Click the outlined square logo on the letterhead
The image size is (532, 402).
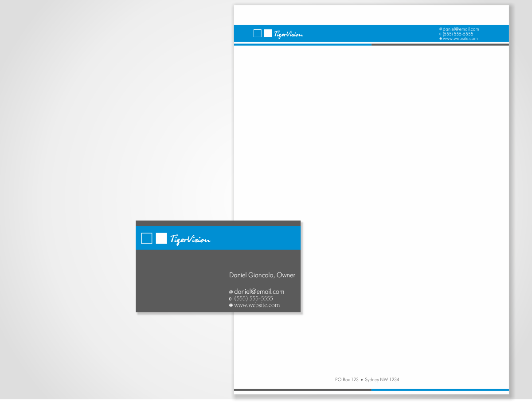coord(258,33)
